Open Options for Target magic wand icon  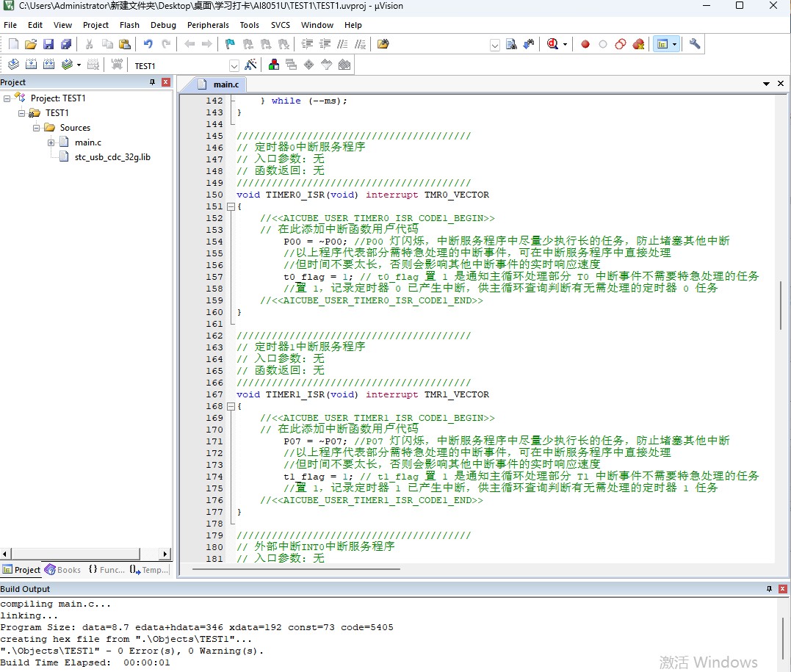(250, 65)
